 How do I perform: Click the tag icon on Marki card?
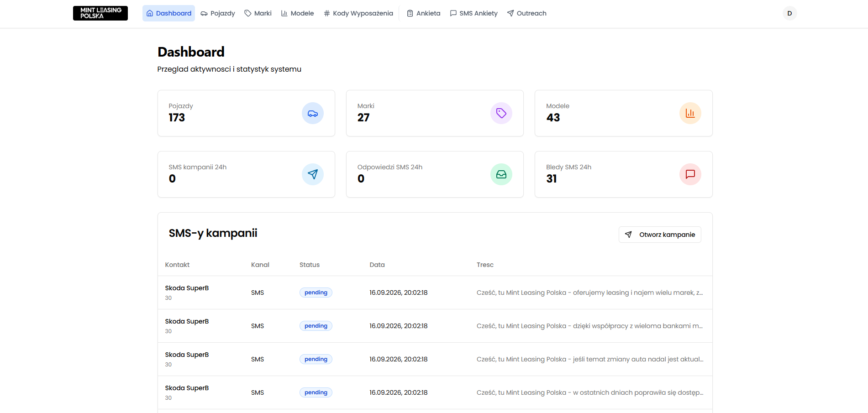pyautogui.click(x=501, y=113)
